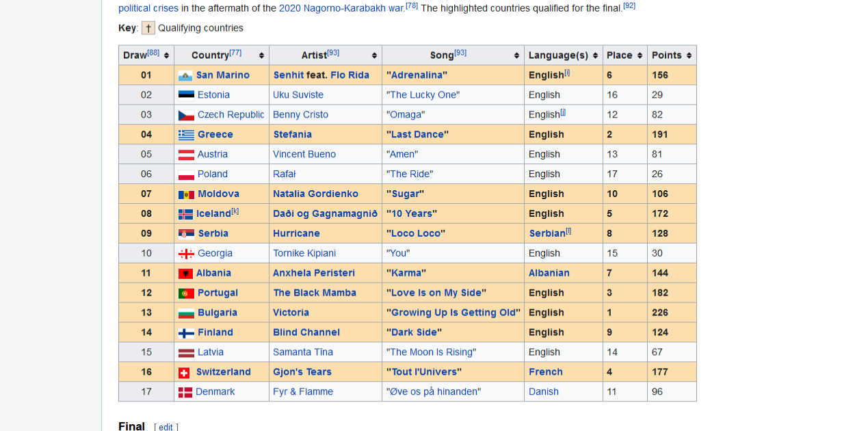Open political crises link
This screenshot has width=868, height=431.
click(148, 8)
